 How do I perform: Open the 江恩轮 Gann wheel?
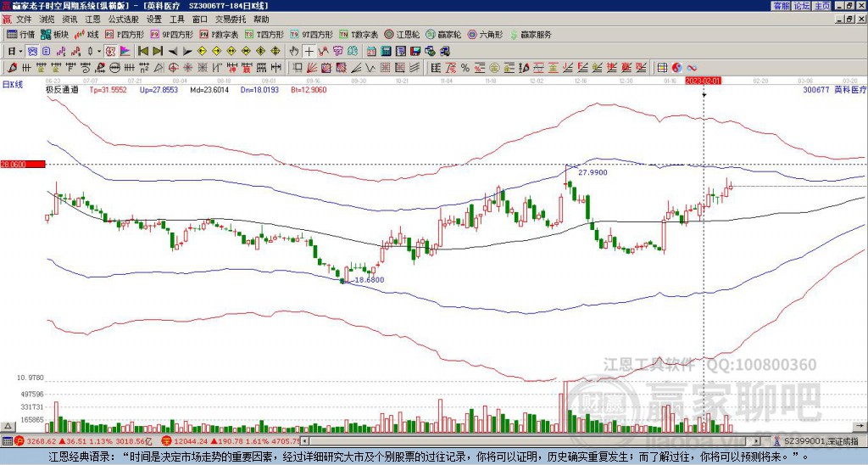tap(401, 34)
